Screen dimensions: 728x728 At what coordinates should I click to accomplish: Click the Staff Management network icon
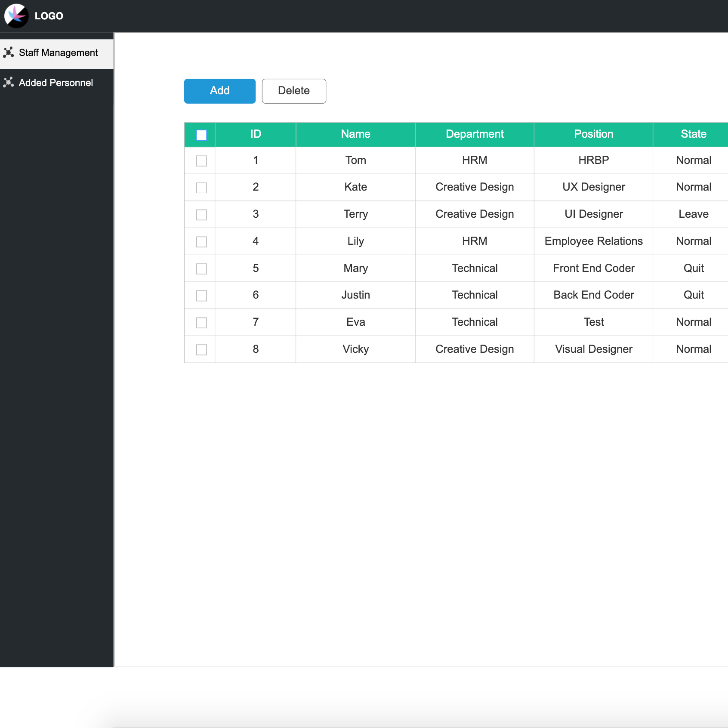pyautogui.click(x=9, y=52)
